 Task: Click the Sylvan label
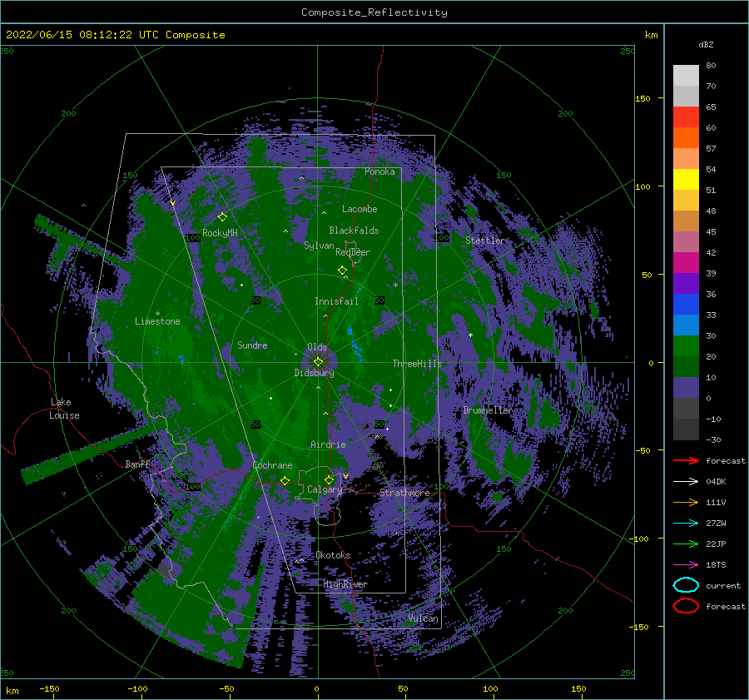319,246
